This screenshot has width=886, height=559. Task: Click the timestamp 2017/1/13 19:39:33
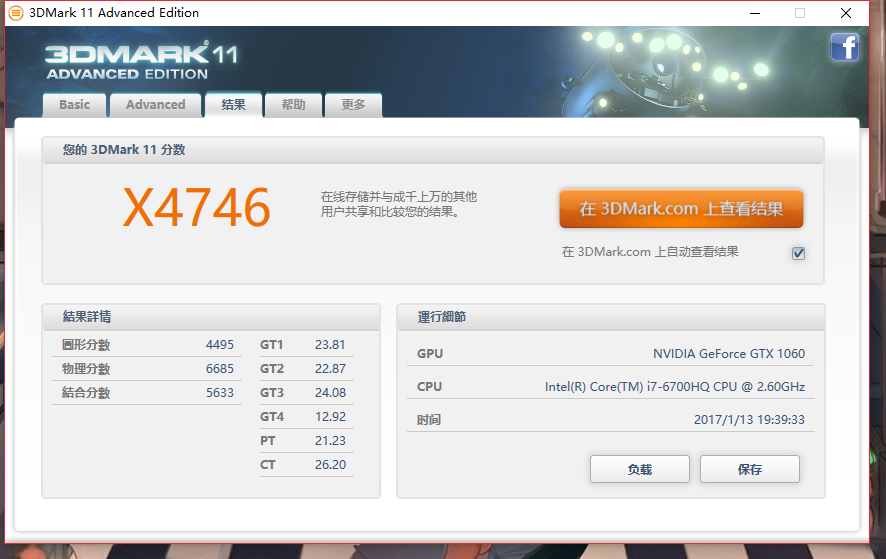(x=749, y=419)
